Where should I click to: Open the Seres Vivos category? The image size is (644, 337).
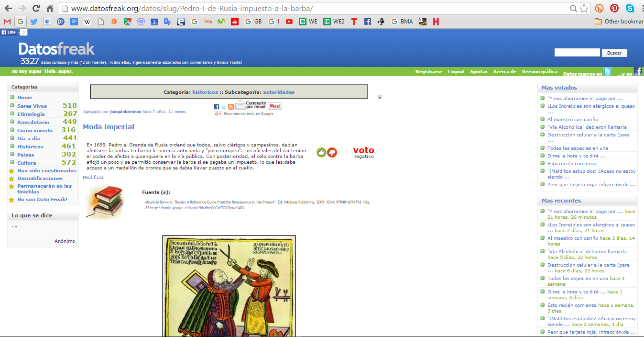click(32, 106)
